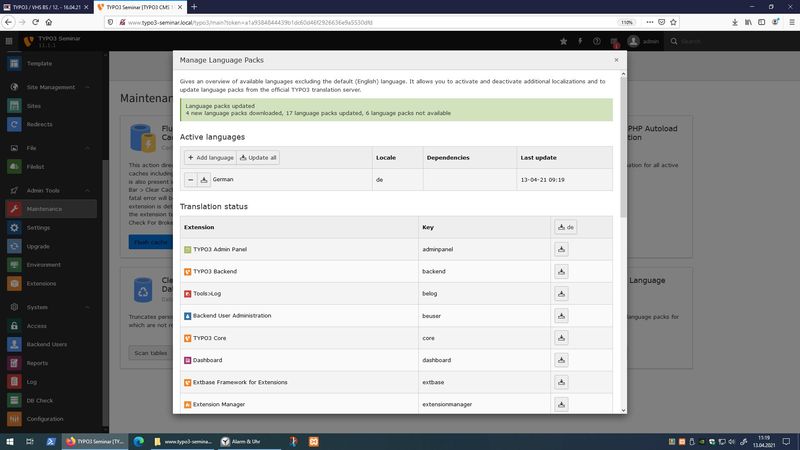800x450 pixels.
Task: Download language pack for TYPO3 Core
Action: pyautogui.click(x=561, y=338)
